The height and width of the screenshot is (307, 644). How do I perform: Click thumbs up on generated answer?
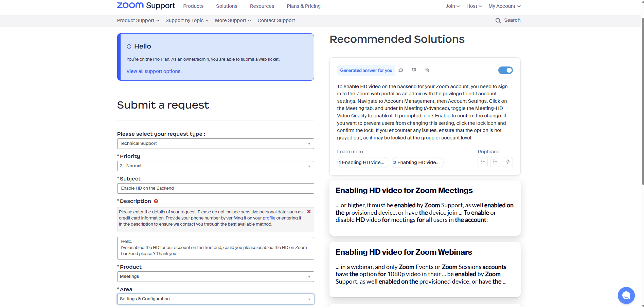(x=401, y=70)
